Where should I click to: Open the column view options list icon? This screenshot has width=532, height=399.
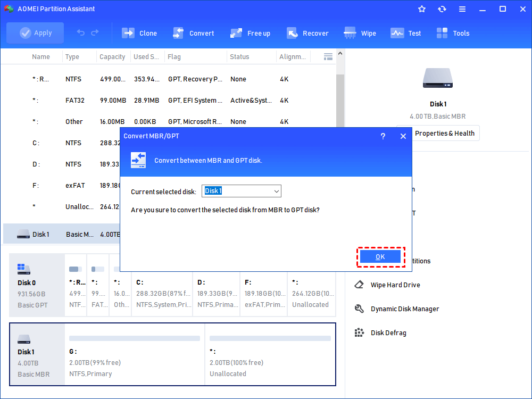(328, 57)
